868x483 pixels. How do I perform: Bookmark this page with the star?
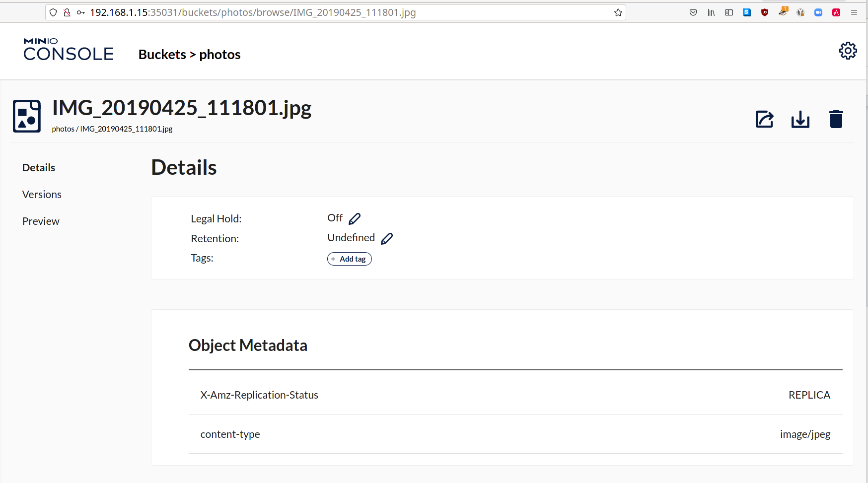click(618, 12)
